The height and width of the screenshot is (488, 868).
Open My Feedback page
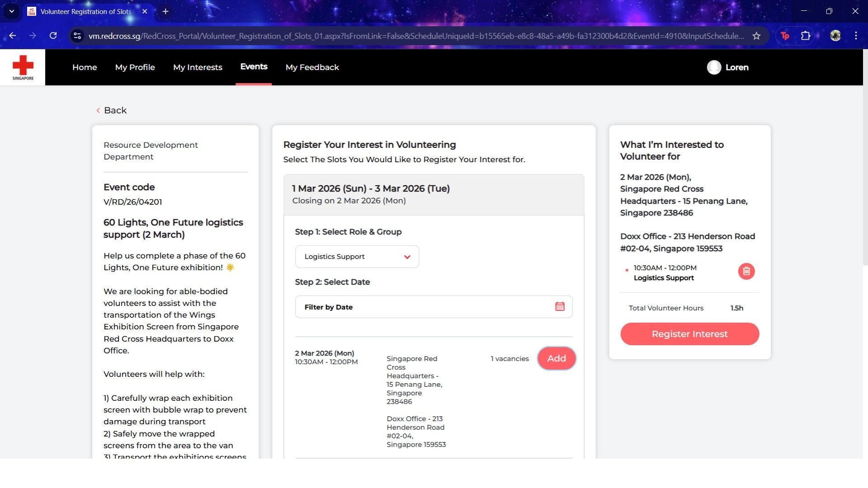click(312, 67)
